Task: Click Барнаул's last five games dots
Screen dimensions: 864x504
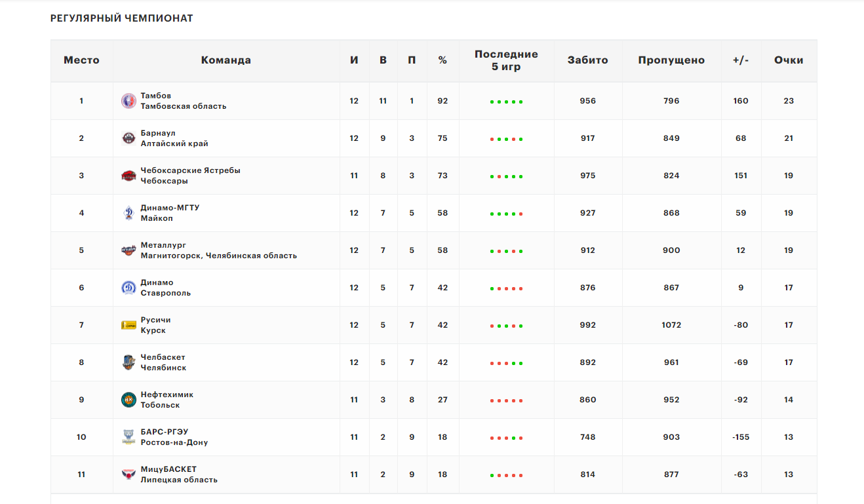Action: (506, 139)
